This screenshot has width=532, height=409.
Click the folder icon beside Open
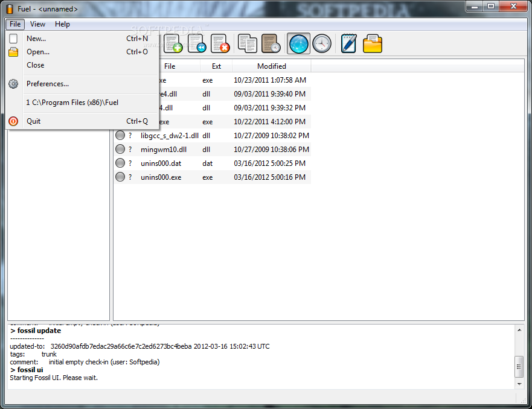(13, 52)
